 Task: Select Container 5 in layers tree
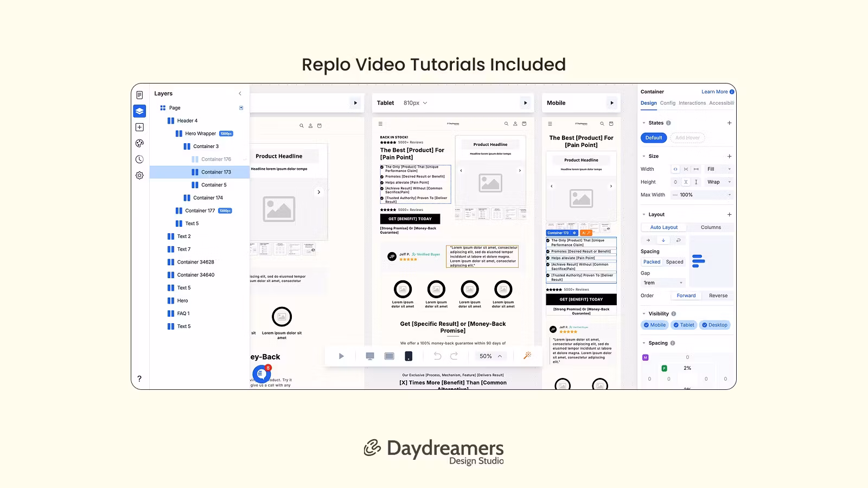(214, 185)
